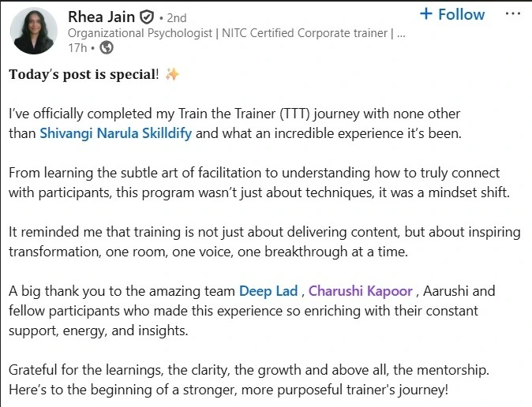
Task: Click the "17h" post timestamp
Action: (x=77, y=48)
